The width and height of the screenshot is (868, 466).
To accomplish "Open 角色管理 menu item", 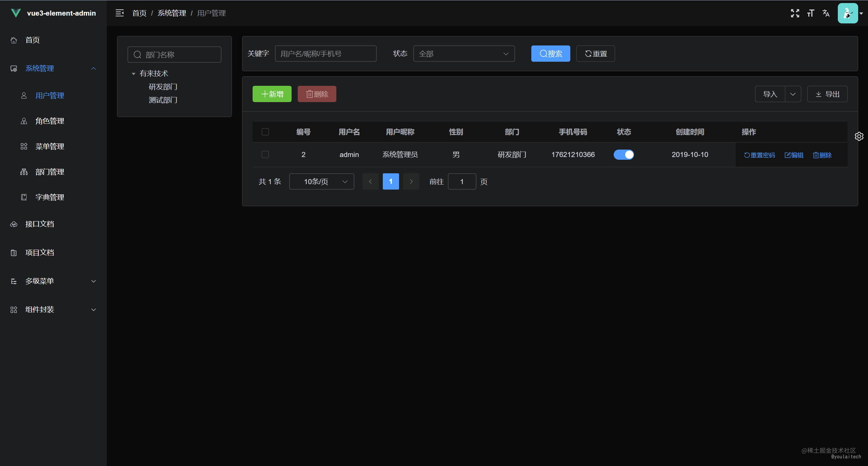I will pyautogui.click(x=50, y=121).
